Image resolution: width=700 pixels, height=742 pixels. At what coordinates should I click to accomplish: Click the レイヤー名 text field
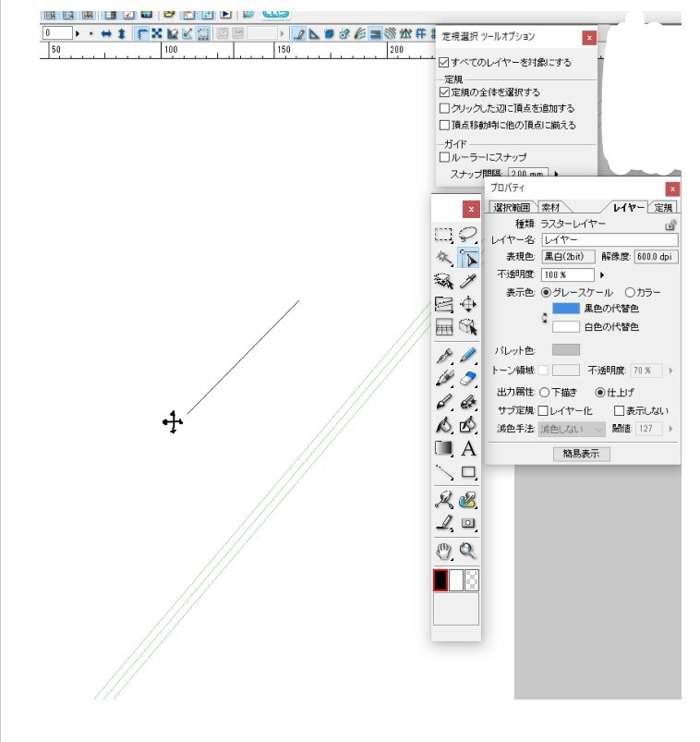(609, 240)
